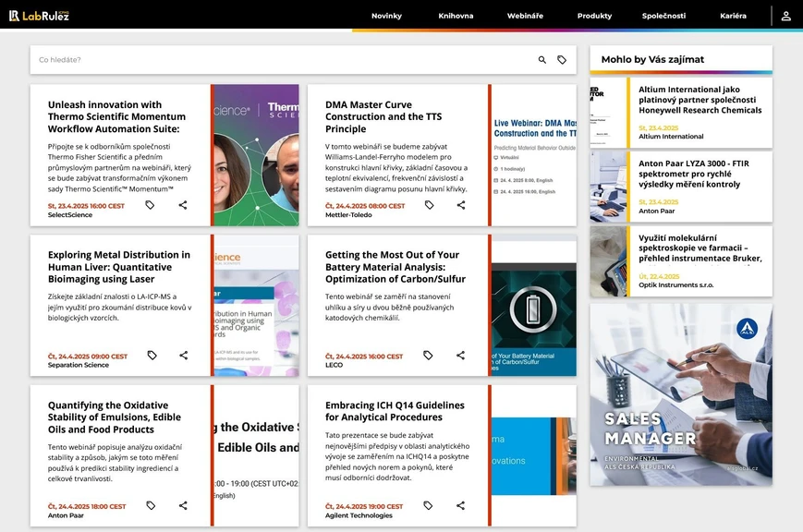
Task: Share the Battery Material Analysis webinar
Action: pos(460,355)
